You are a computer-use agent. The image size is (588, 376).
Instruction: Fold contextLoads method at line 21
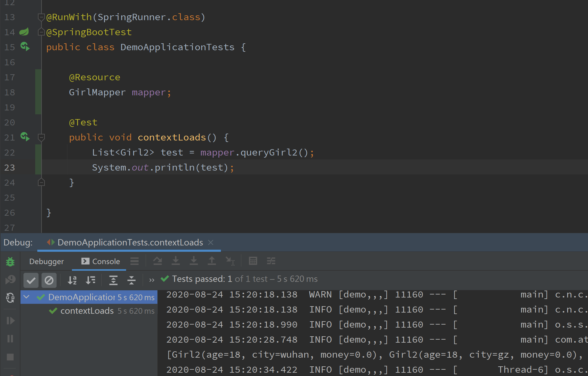(x=42, y=137)
